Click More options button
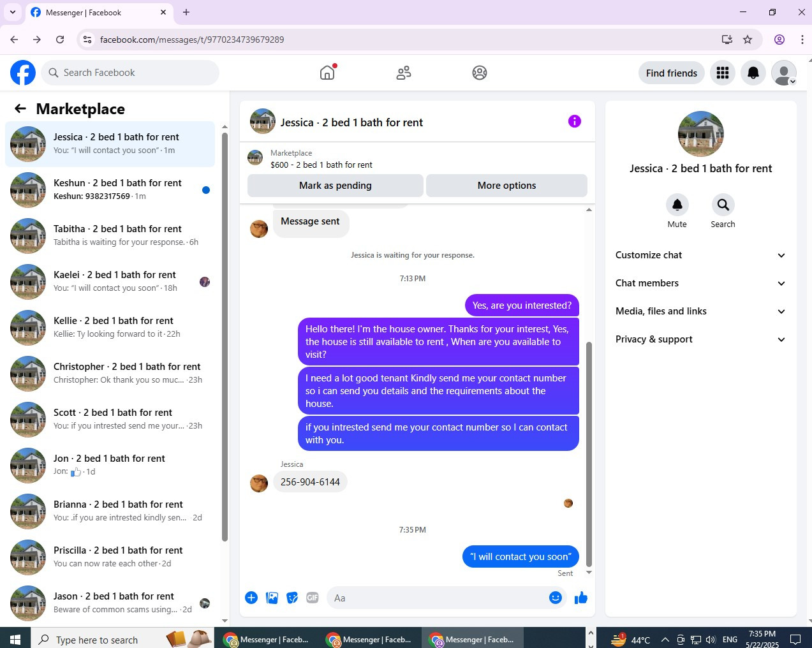 506,186
